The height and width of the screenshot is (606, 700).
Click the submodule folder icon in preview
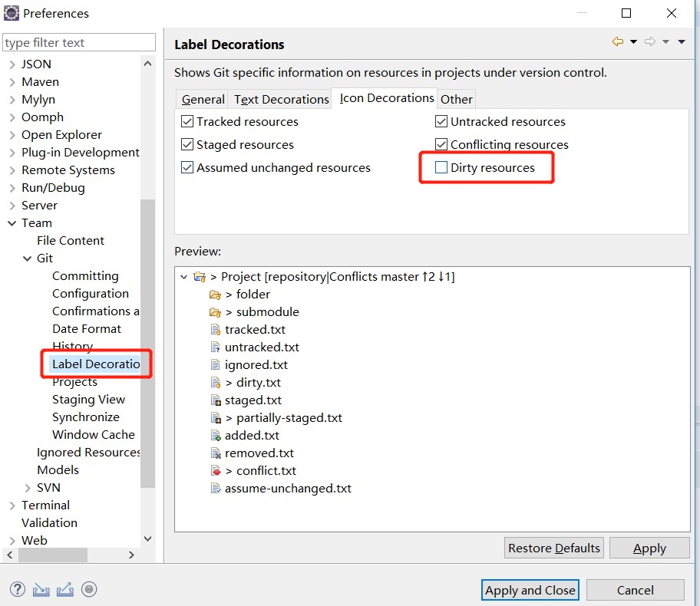pos(216,312)
